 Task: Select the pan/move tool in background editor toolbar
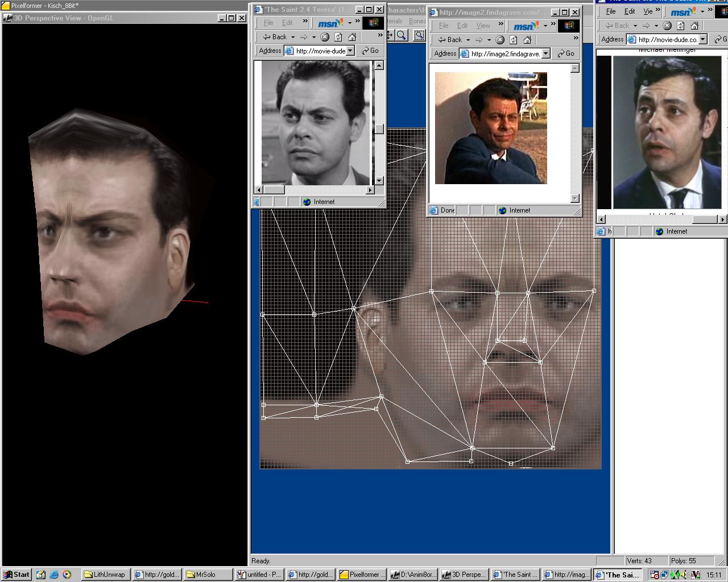pos(391,35)
